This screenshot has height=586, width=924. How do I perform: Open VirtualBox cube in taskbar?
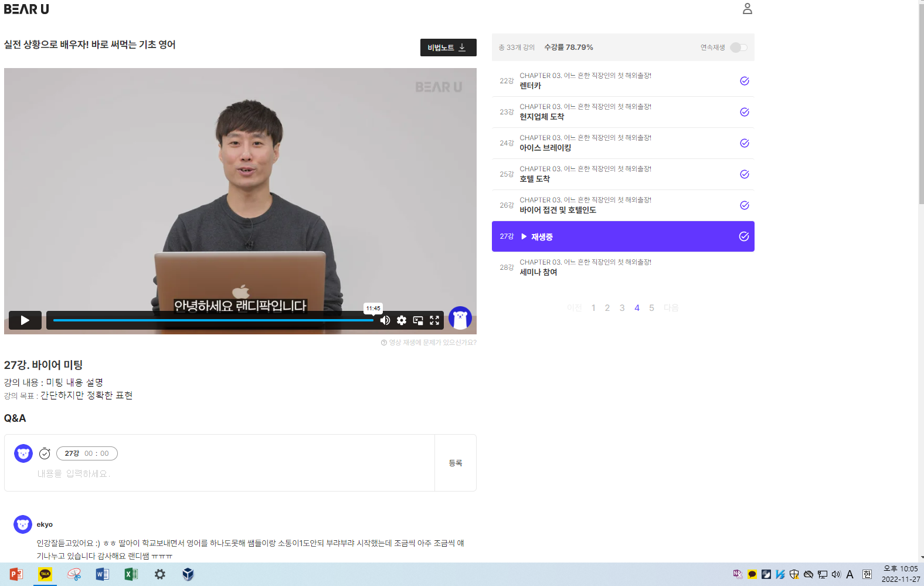[x=188, y=574]
